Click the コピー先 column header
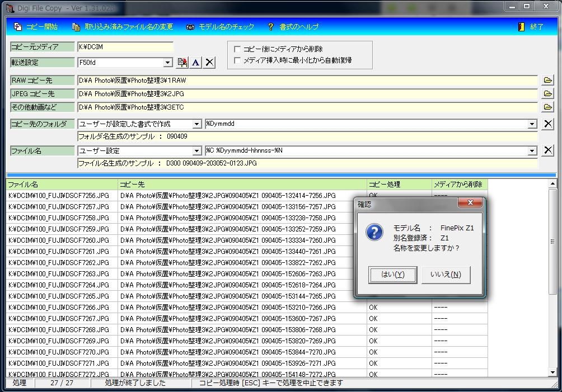The height and width of the screenshot is (392, 562). (x=242, y=185)
